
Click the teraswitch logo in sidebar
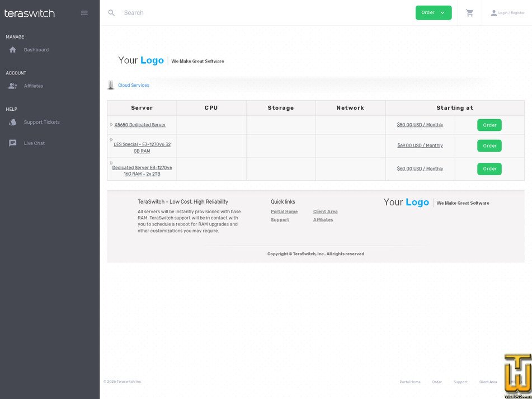[30, 13]
